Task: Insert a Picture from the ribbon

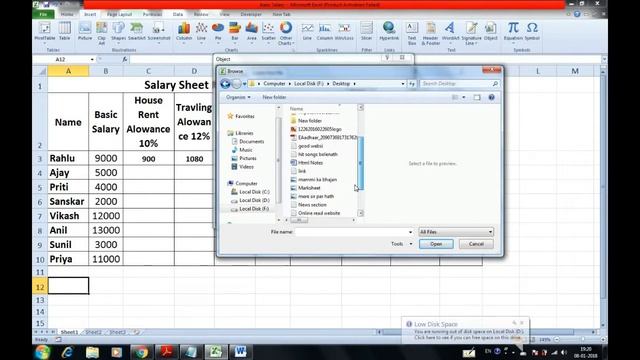Action: 85,31
